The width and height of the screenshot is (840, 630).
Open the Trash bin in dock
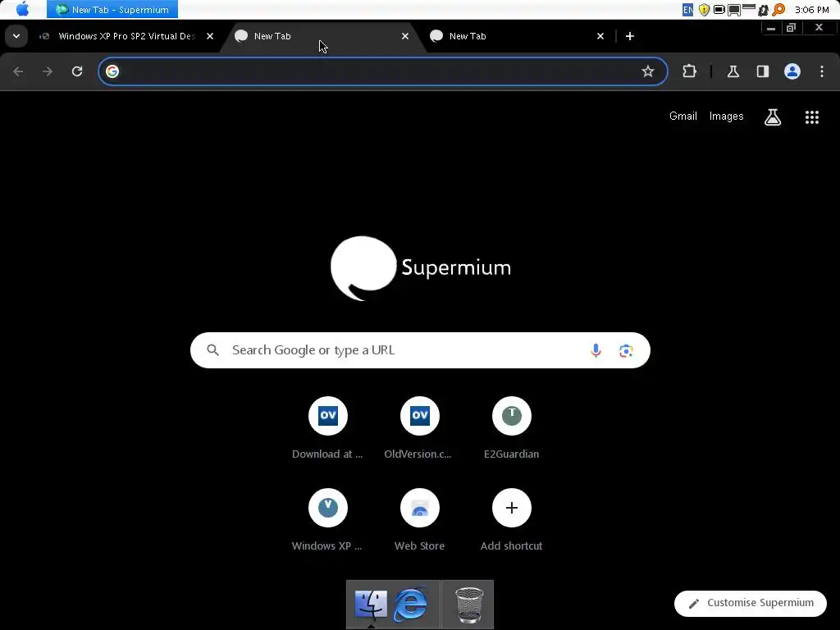pos(468,605)
